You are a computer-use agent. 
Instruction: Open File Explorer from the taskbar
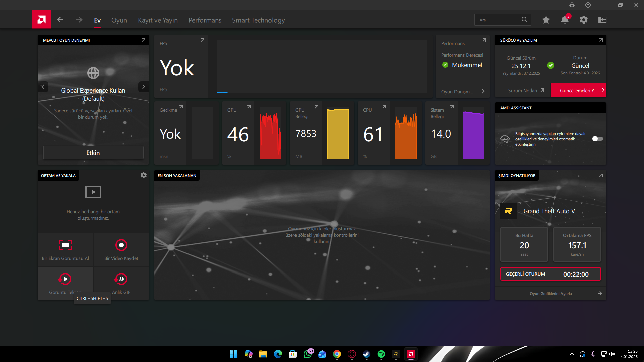[263, 354]
